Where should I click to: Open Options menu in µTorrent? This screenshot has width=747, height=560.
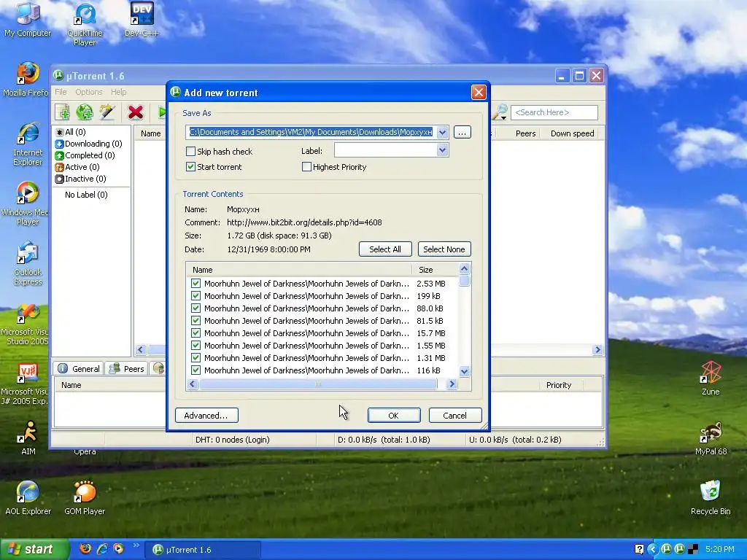coord(88,92)
